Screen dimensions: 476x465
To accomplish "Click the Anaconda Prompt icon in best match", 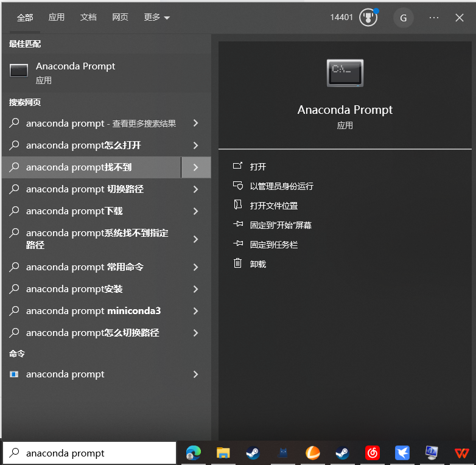I will [19, 71].
